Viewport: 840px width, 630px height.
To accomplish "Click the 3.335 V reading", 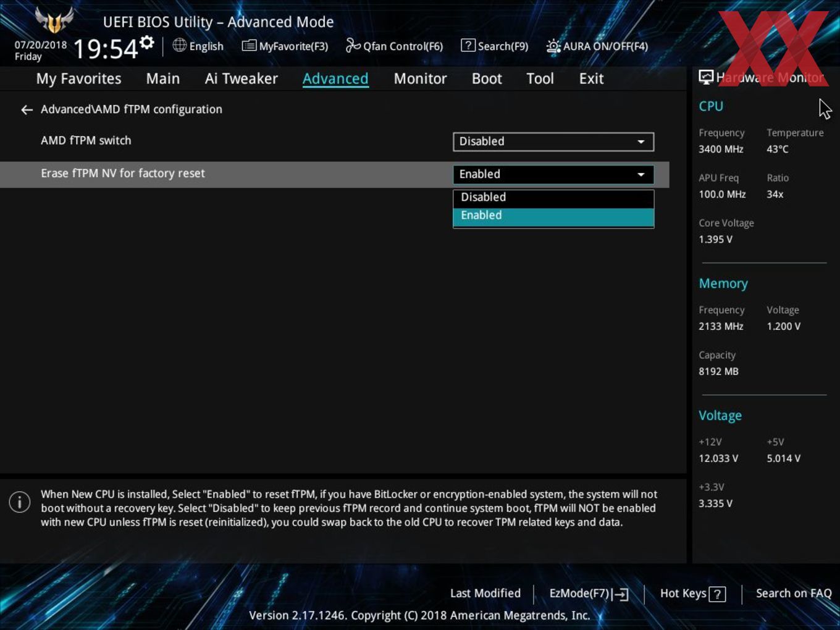I will (x=715, y=504).
